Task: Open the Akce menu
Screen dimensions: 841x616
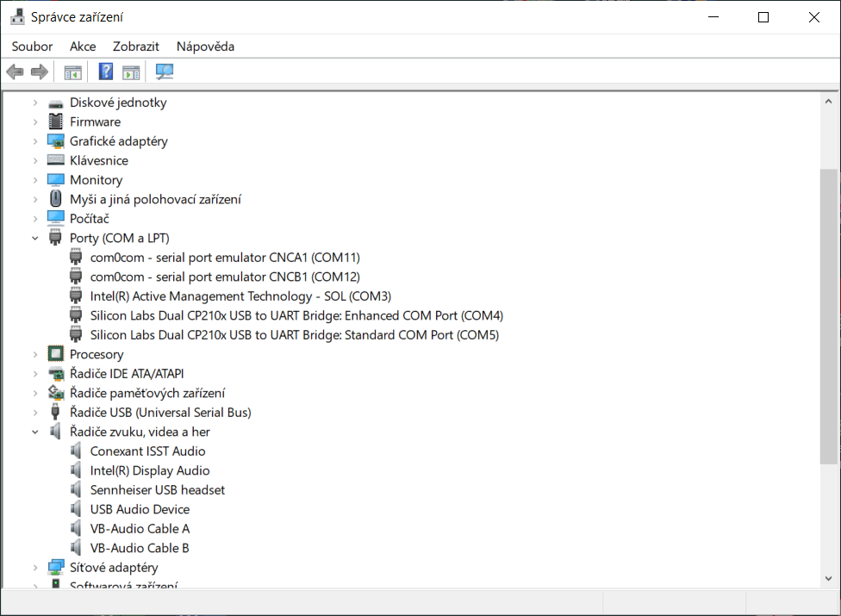Action: coord(83,47)
